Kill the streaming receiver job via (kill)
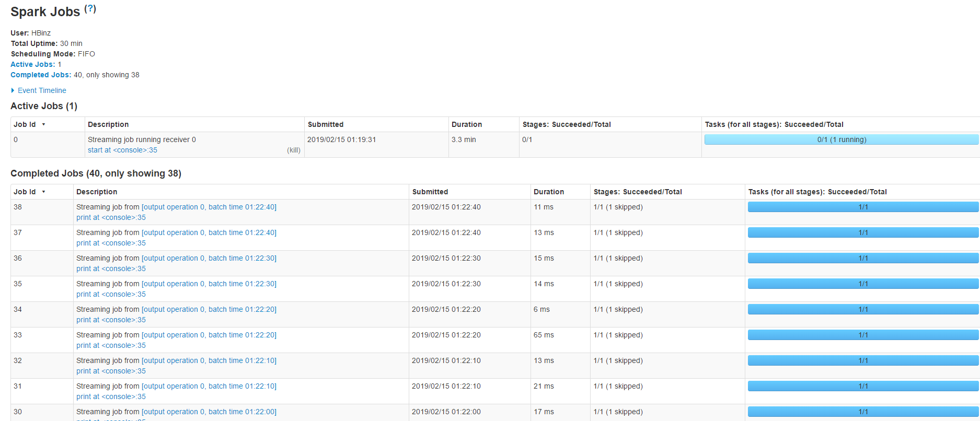The width and height of the screenshot is (980, 421). coord(294,150)
